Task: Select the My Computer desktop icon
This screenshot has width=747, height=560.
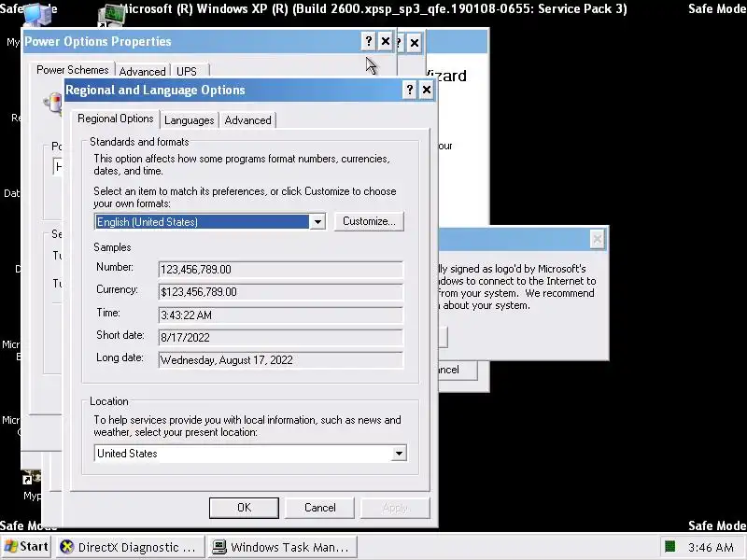Action: pos(38,13)
